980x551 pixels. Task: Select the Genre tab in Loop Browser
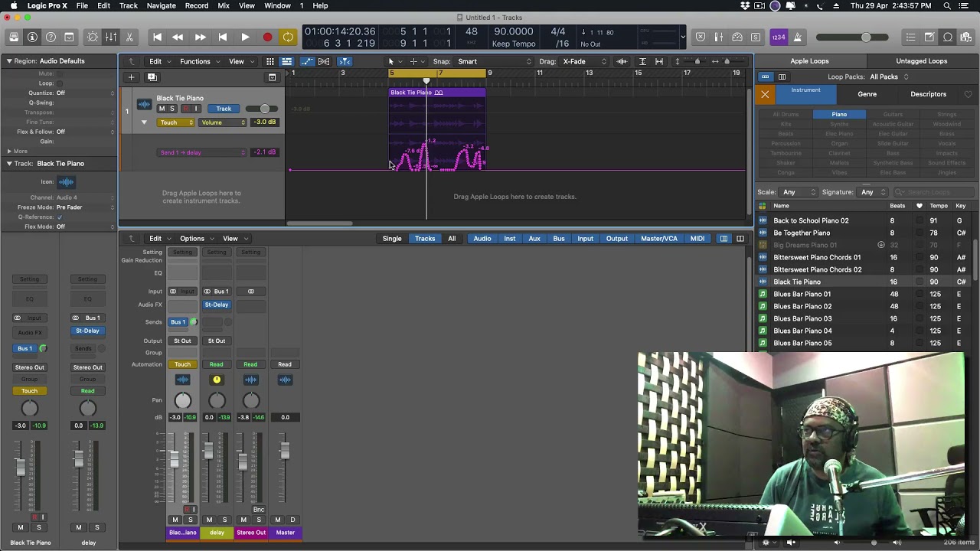(x=867, y=94)
